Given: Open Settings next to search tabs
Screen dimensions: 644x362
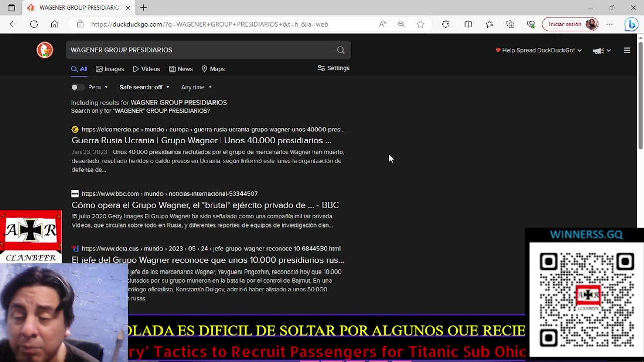Looking at the screenshot, I should (x=334, y=68).
